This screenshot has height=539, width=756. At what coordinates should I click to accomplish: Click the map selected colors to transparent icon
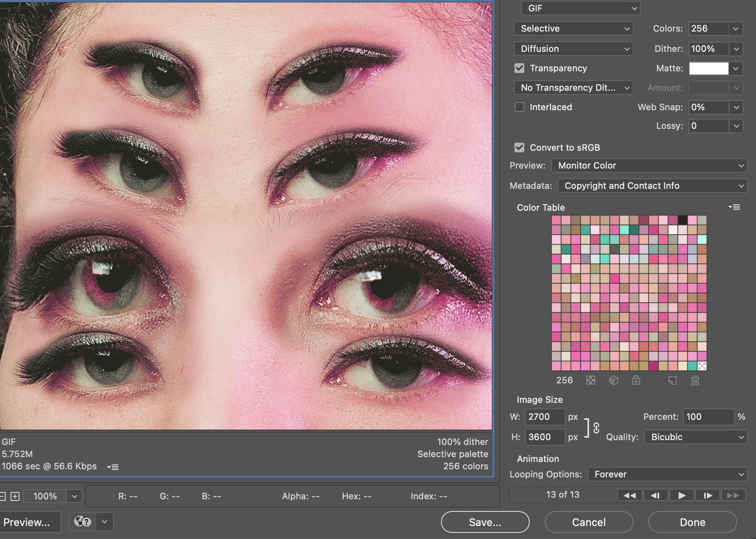pyautogui.click(x=591, y=380)
